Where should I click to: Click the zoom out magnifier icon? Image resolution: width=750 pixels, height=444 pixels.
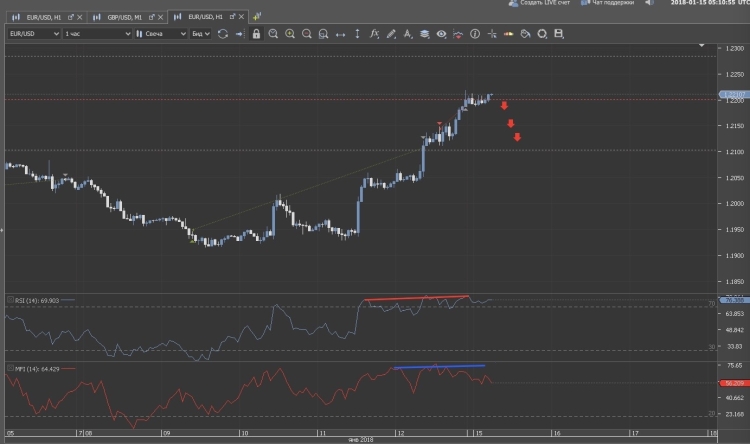[x=306, y=34]
